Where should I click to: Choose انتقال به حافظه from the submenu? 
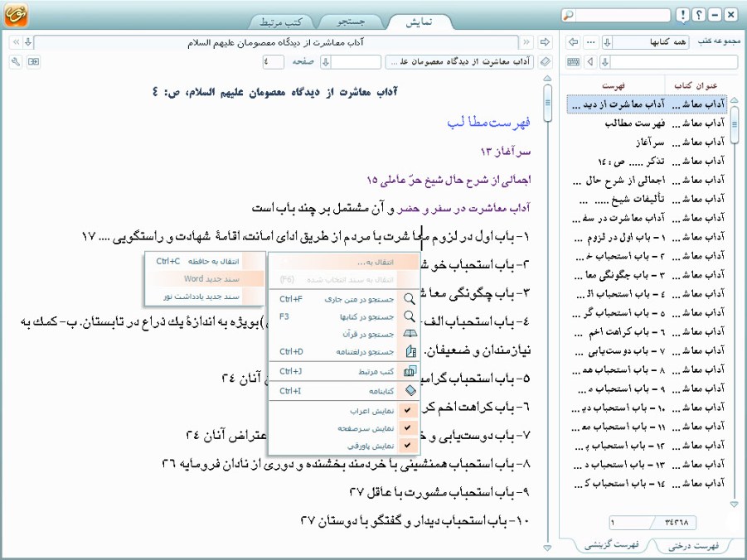click(x=205, y=262)
